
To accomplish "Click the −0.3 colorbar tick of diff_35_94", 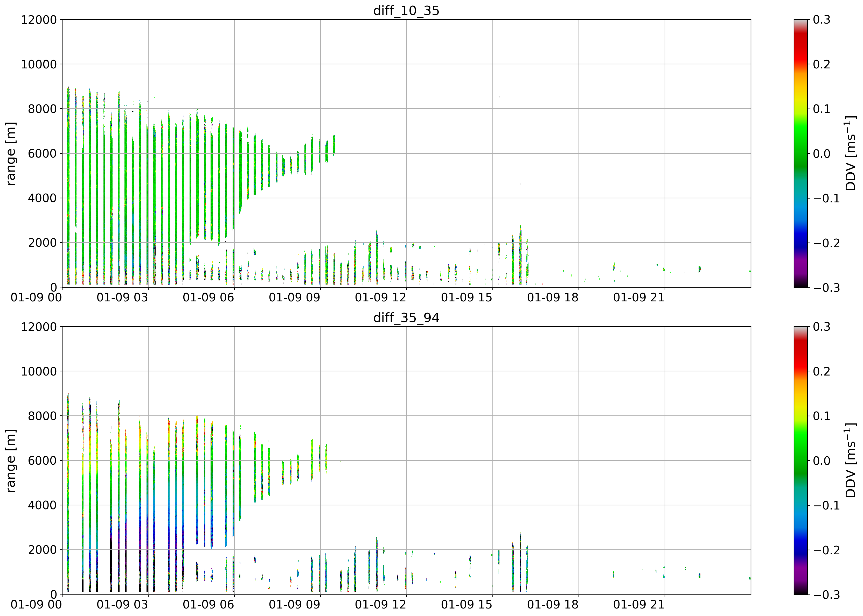I will (x=826, y=594).
